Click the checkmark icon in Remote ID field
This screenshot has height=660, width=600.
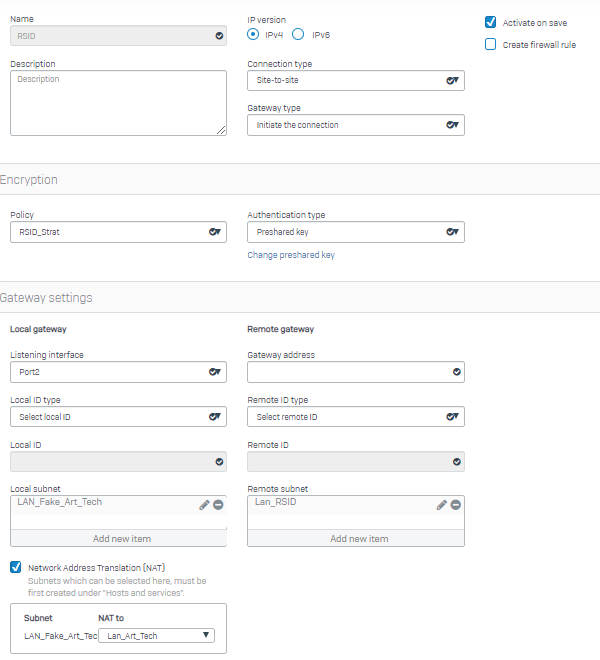pos(457,462)
